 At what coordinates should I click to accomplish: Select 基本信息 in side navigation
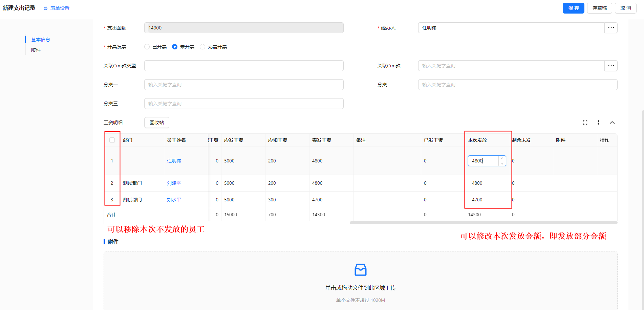(x=41, y=40)
